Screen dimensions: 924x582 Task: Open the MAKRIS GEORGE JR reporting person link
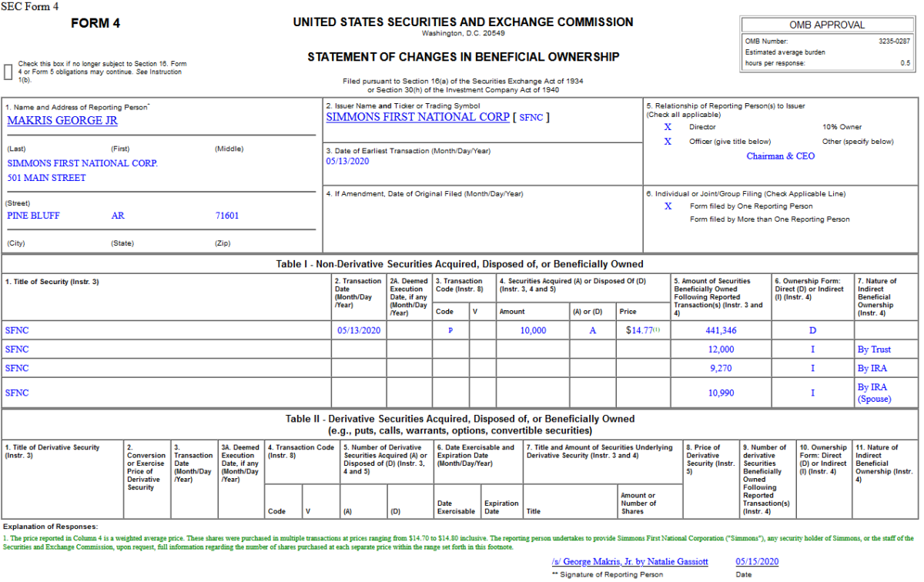(62, 121)
